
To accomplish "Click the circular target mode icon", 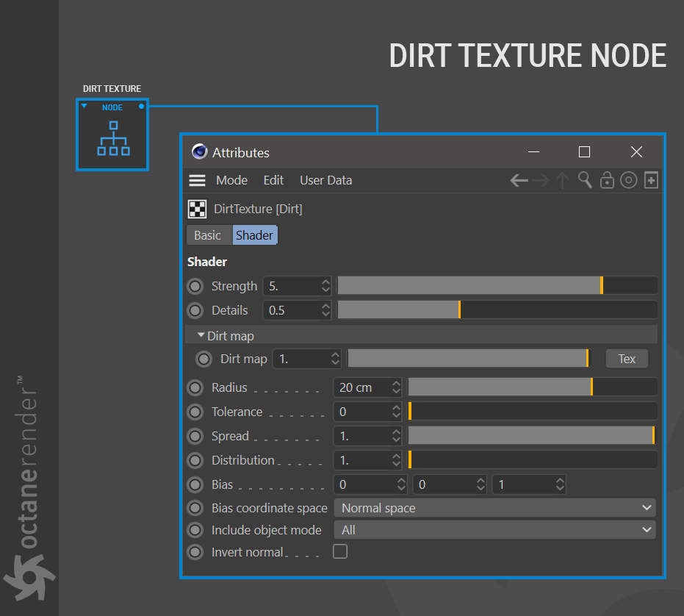I will (x=628, y=180).
